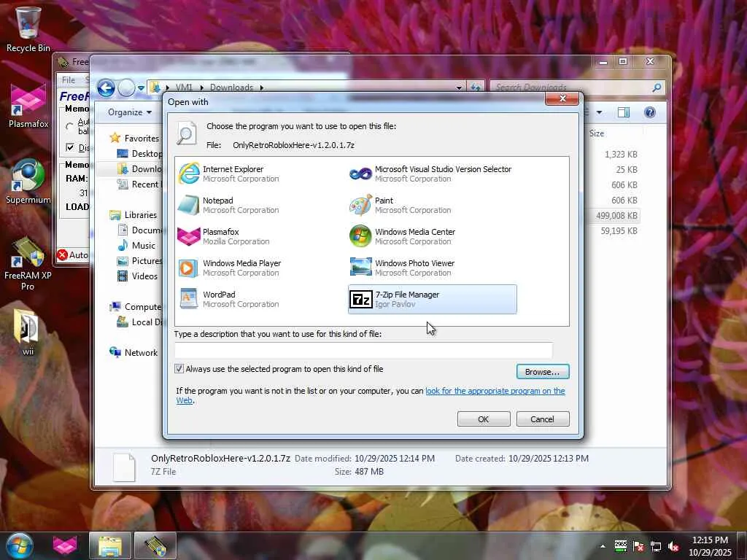Pick Windows Photo Viewer from the list

pyautogui.click(x=402, y=268)
